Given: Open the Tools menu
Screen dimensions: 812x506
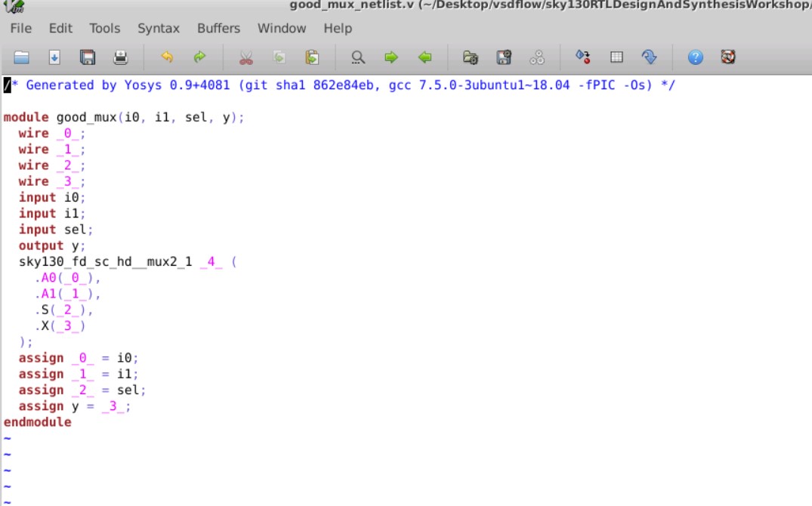Looking at the screenshot, I should click(x=104, y=29).
